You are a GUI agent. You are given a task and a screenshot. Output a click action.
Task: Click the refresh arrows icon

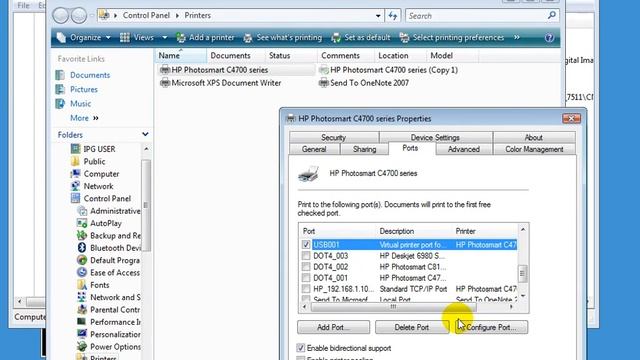(393, 16)
